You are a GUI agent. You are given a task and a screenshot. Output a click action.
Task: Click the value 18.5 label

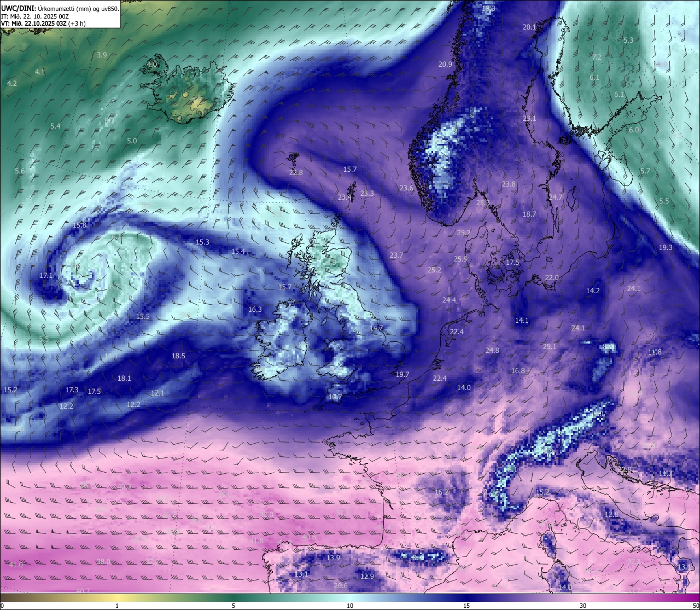tap(178, 356)
